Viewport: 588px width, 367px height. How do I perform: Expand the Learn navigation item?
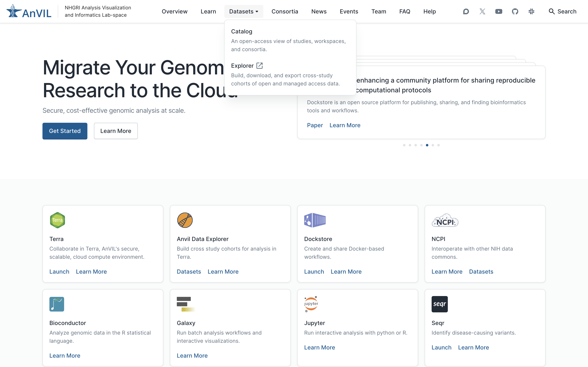click(x=208, y=11)
